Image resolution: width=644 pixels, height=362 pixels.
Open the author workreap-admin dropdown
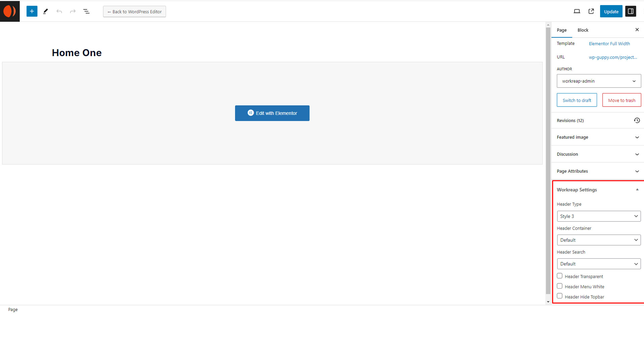(599, 81)
